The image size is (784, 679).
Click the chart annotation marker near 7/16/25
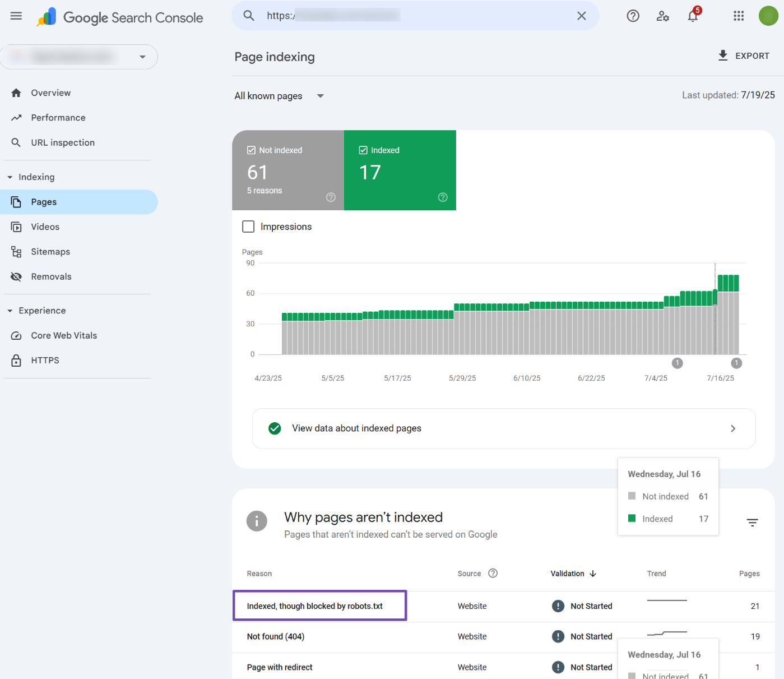click(x=736, y=363)
